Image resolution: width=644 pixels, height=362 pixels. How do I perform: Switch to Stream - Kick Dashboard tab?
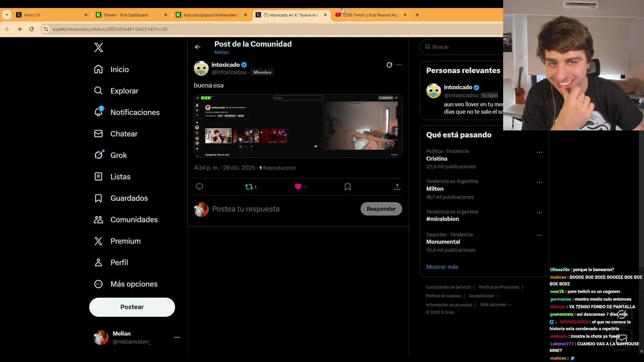tap(132, 15)
